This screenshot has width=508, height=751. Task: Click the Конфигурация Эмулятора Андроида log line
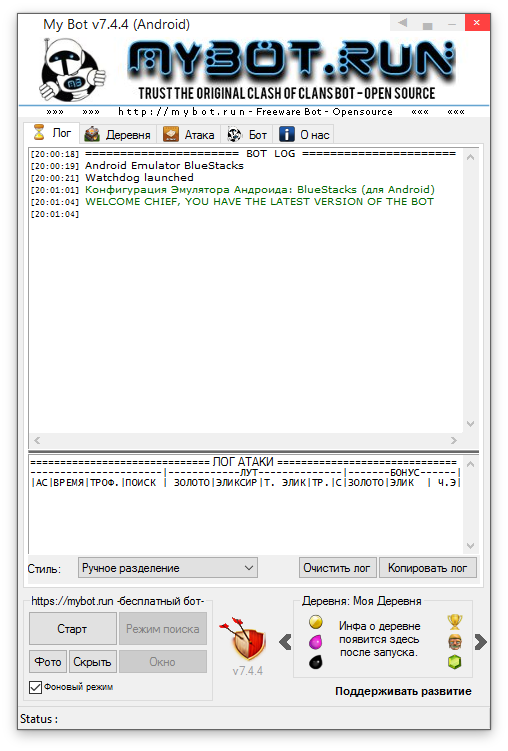pos(260,190)
